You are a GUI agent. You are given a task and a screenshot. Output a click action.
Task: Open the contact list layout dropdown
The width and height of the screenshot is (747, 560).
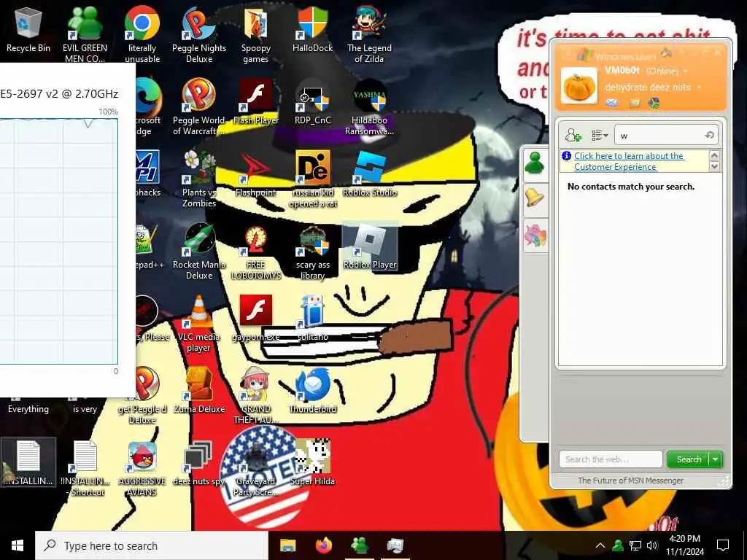pyautogui.click(x=600, y=136)
